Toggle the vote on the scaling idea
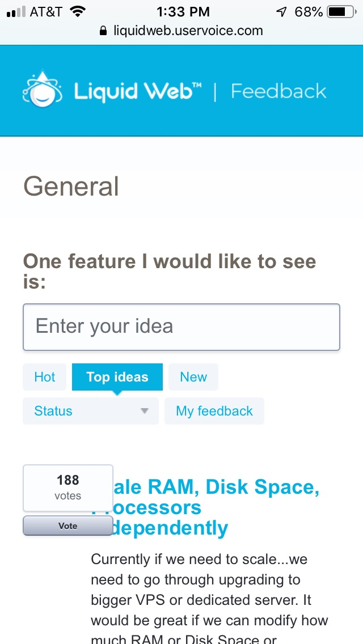 click(67, 526)
